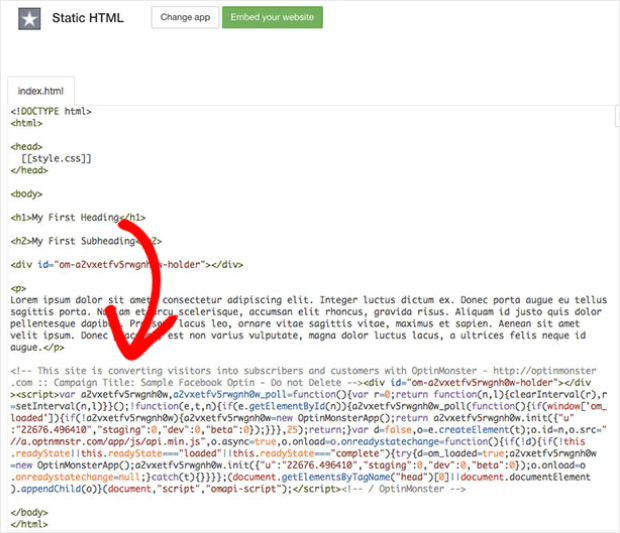Click the closing </head> tag line

[x=29, y=170]
